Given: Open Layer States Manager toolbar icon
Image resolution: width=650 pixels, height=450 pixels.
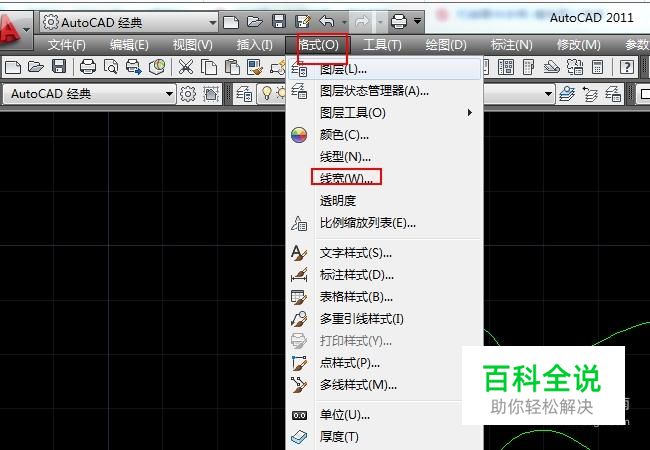Looking at the screenshot, I should [613, 94].
